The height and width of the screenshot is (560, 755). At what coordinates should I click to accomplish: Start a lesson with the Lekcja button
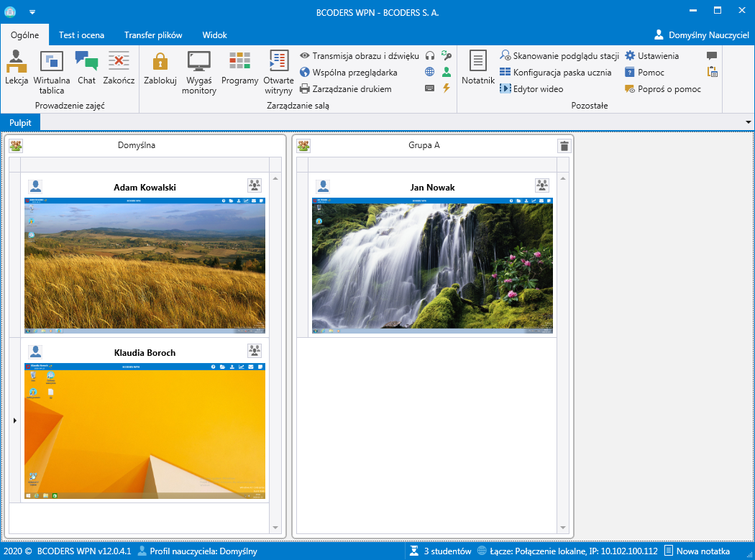coord(17,68)
